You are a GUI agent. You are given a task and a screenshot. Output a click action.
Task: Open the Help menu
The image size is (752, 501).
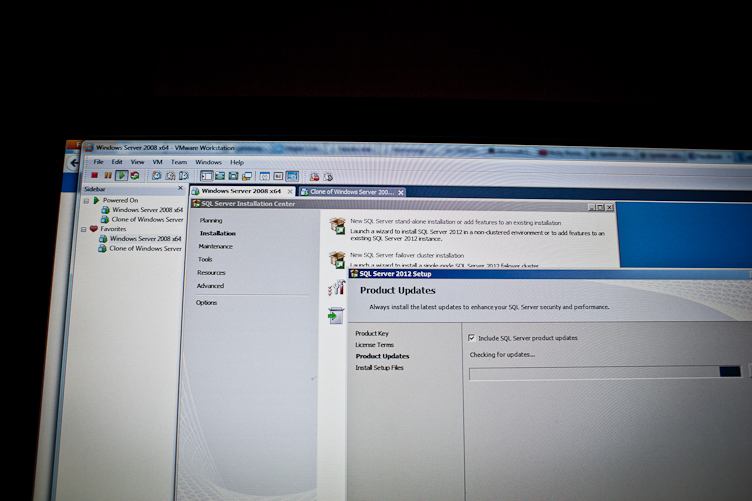237,163
